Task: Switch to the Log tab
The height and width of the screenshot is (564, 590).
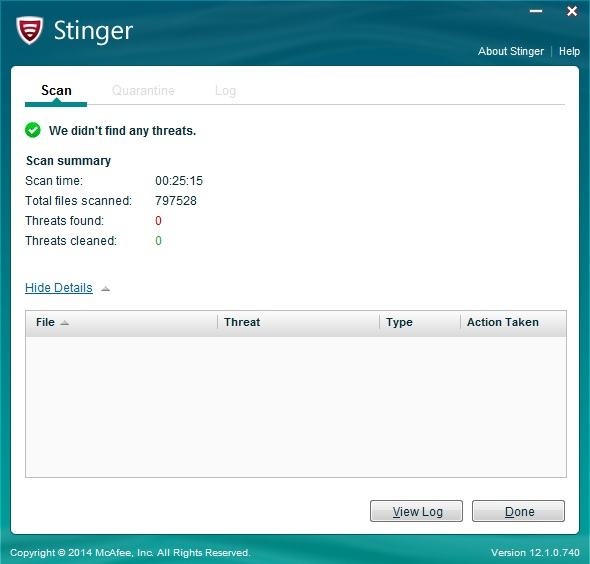Action: pyautogui.click(x=225, y=91)
